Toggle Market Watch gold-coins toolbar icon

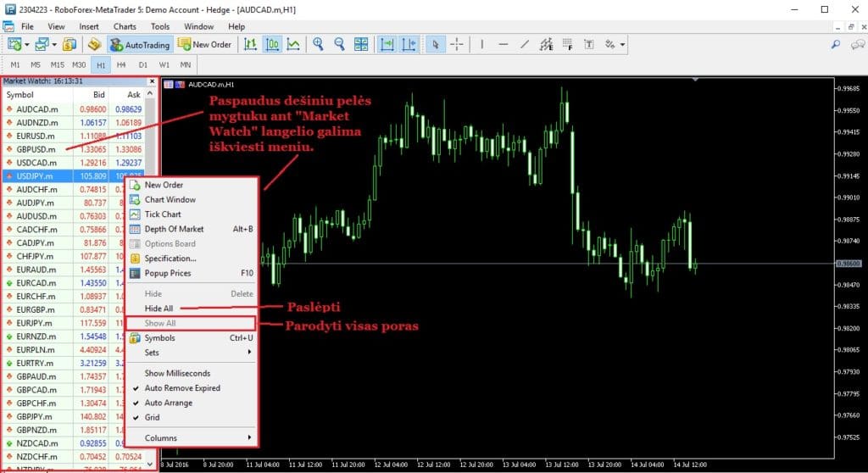(x=70, y=45)
